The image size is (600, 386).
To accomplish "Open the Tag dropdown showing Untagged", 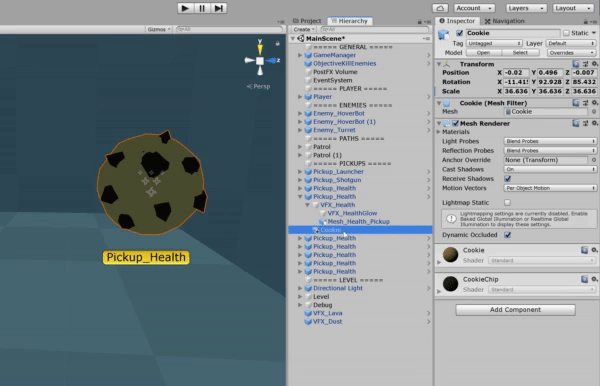I will pyautogui.click(x=494, y=43).
